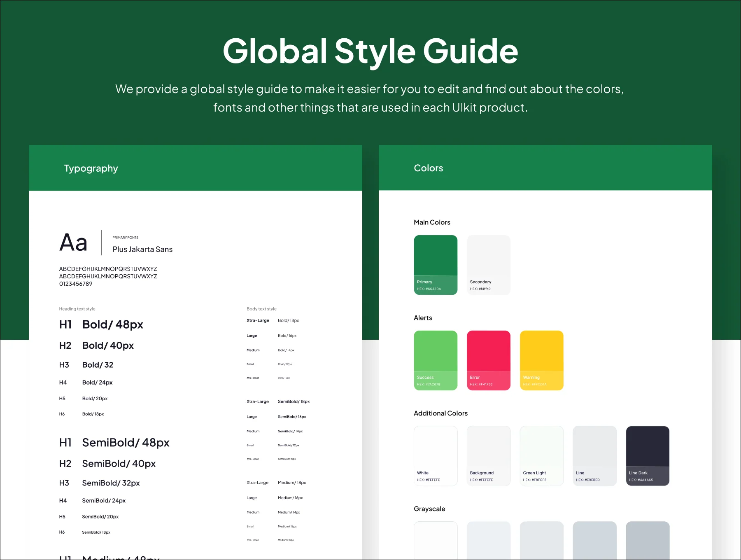The width and height of the screenshot is (741, 560).
Task: Pick the Warning yellow alert swatch
Action: (542, 360)
